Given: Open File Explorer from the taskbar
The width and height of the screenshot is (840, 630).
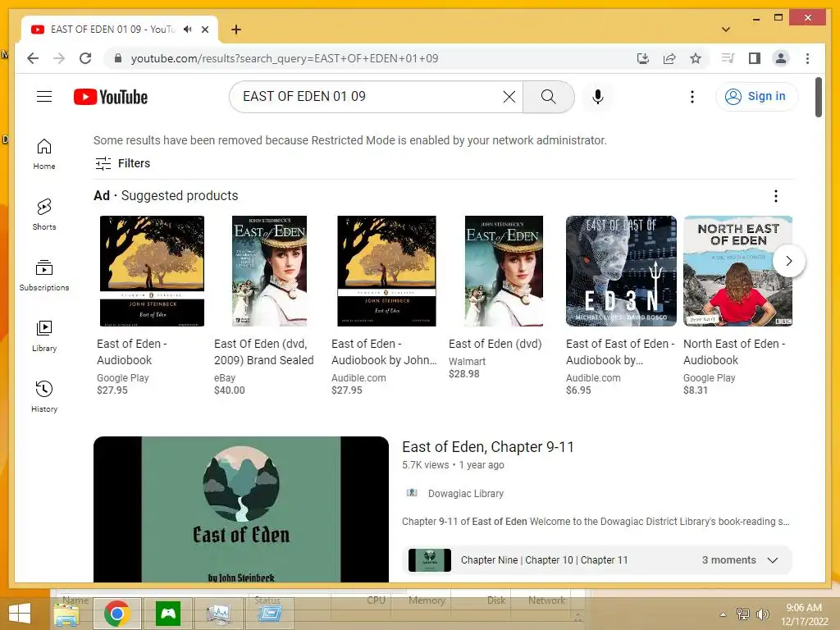Looking at the screenshot, I should tap(67, 614).
